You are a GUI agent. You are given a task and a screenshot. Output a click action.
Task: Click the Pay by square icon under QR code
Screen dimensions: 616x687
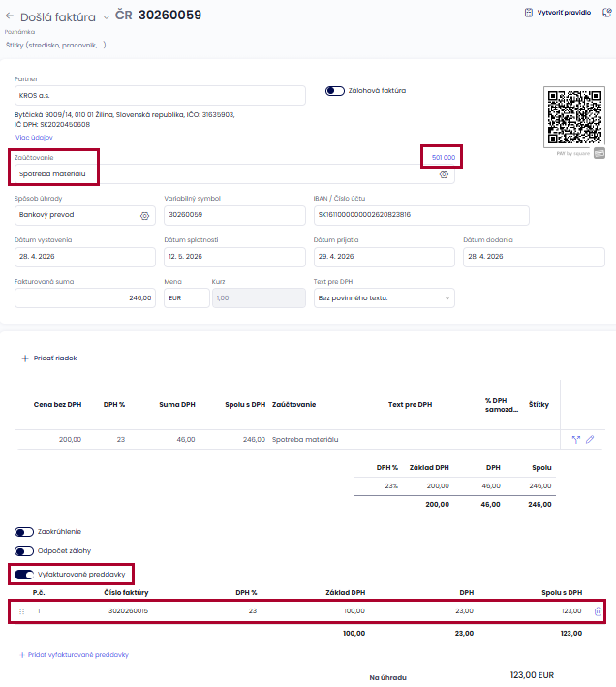click(600, 153)
